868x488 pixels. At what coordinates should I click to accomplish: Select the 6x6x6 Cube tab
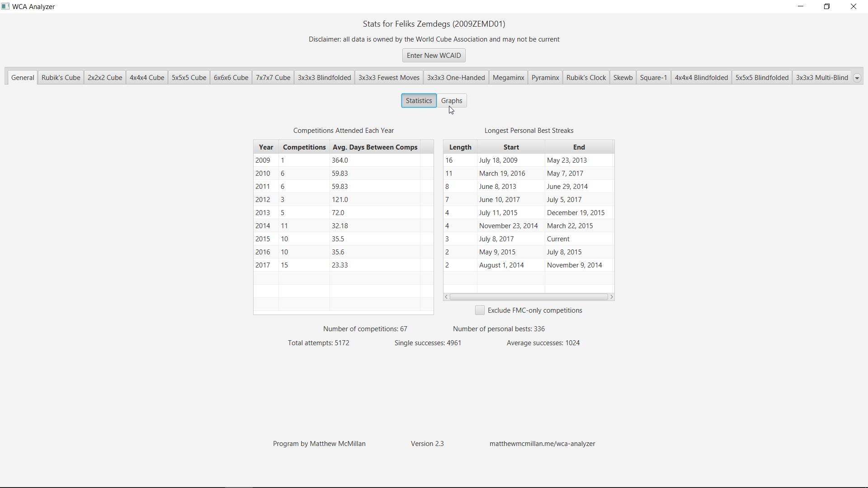[x=231, y=78]
